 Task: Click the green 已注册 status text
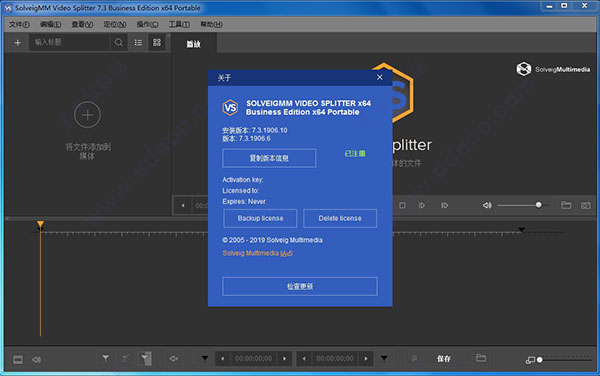coord(355,153)
